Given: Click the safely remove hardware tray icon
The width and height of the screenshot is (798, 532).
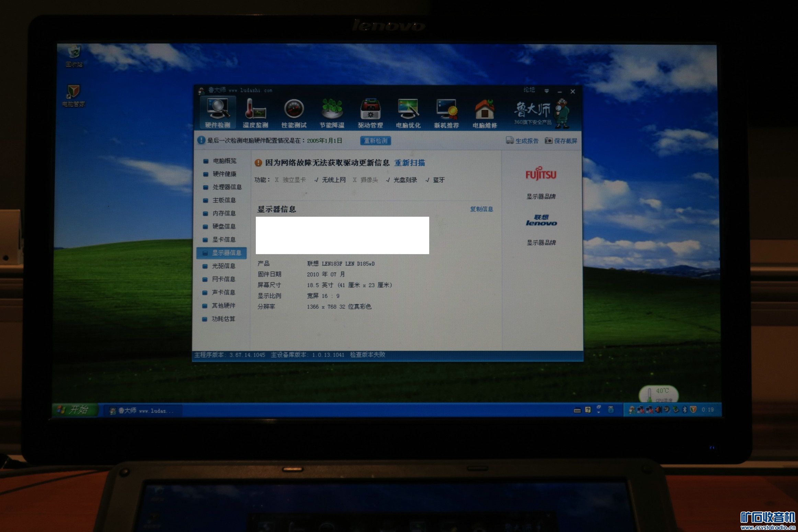Looking at the screenshot, I should point(676,410).
